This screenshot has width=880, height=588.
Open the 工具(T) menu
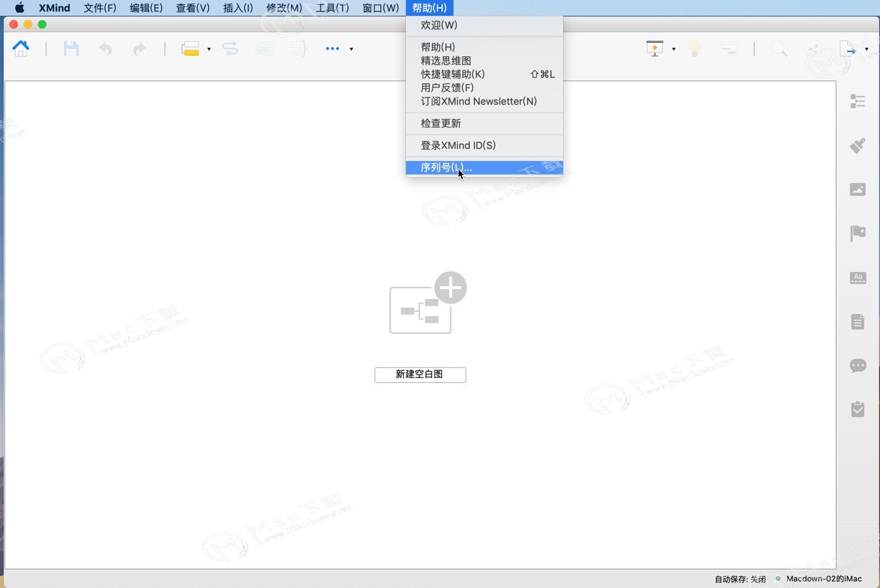click(x=332, y=8)
